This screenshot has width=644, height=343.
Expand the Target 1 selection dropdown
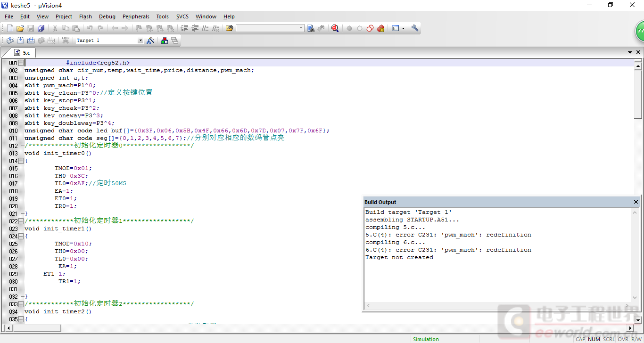point(140,41)
